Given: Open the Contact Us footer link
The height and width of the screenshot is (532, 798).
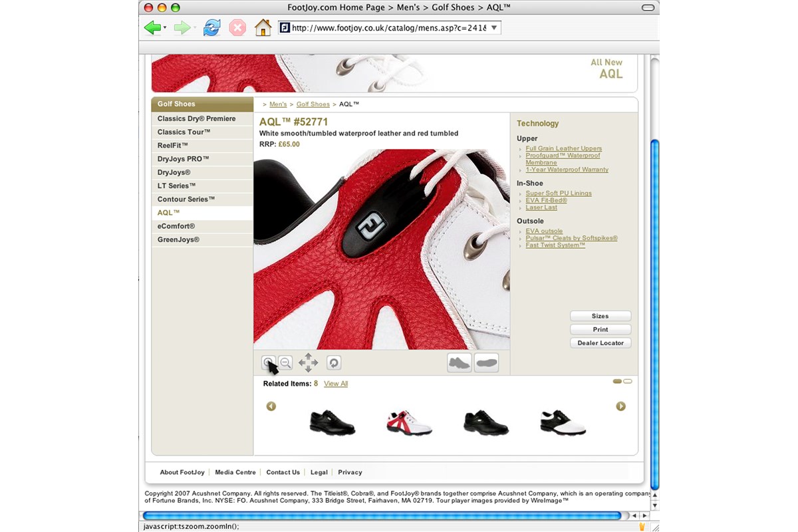Looking at the screenshot, I should (283, 472).
